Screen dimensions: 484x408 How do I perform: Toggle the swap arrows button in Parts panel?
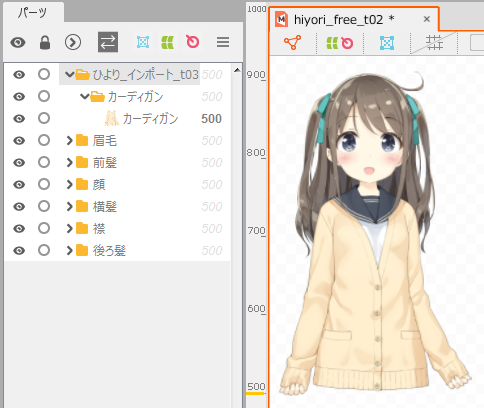click(x=108, y=42)
